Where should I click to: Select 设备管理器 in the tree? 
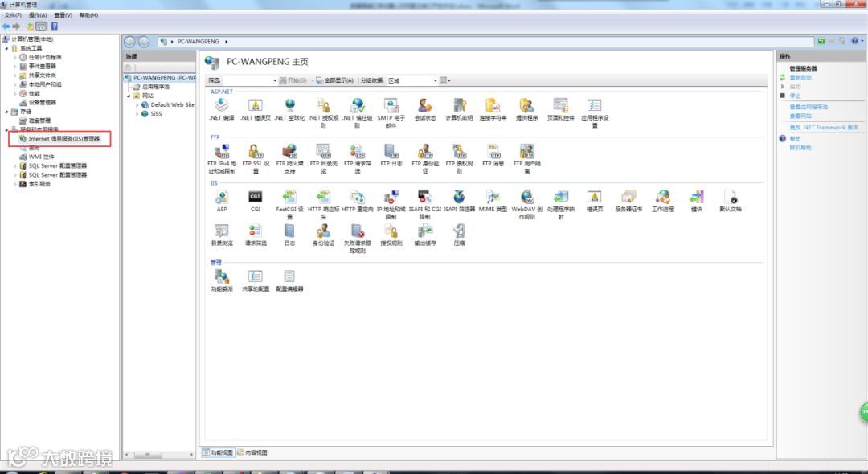(x=42, y=102)
